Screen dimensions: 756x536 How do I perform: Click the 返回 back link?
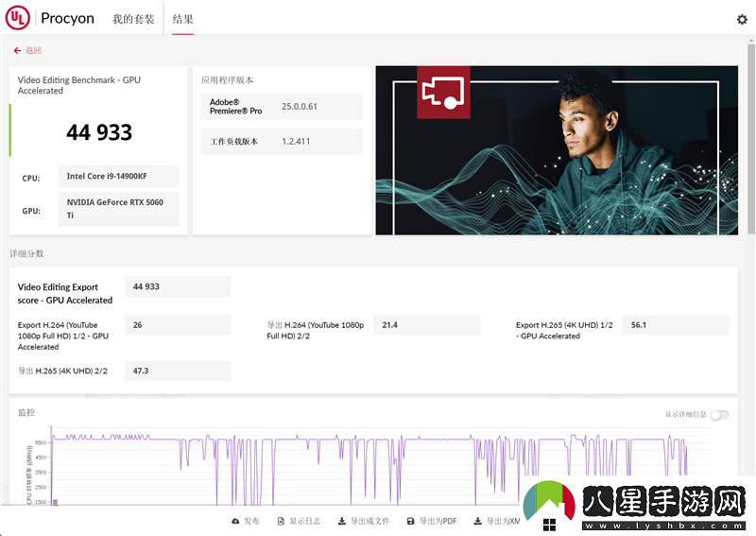[33, 51]
